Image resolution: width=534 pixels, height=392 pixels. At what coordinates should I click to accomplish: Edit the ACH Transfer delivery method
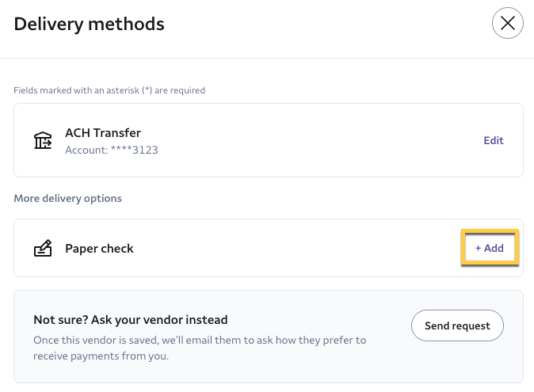tap(494, 140)
